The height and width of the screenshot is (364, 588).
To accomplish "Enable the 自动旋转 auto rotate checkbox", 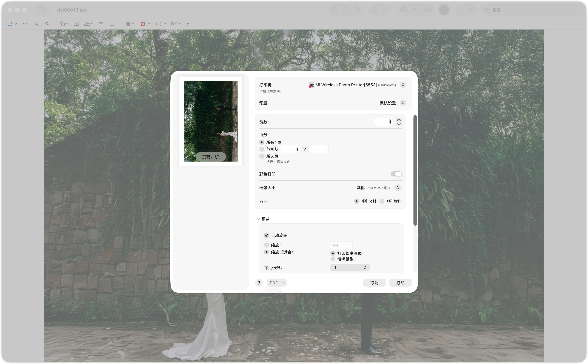I will click(x=266, y=235).
